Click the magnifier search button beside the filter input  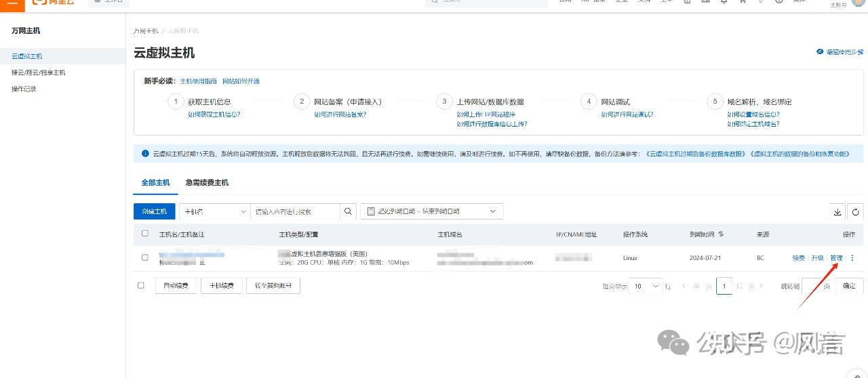click(348, 211)
